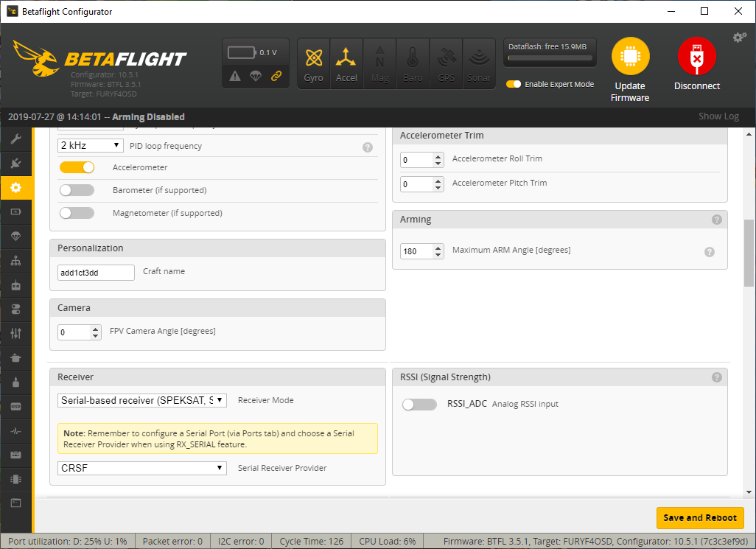
Task: Click the yellow link status icon
Action: [x=276, y=76]
